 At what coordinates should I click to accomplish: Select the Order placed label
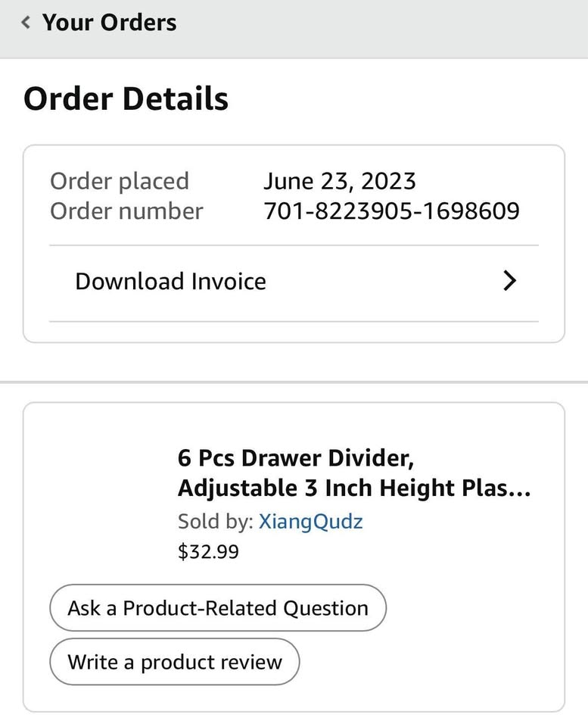tap(120, 182)
